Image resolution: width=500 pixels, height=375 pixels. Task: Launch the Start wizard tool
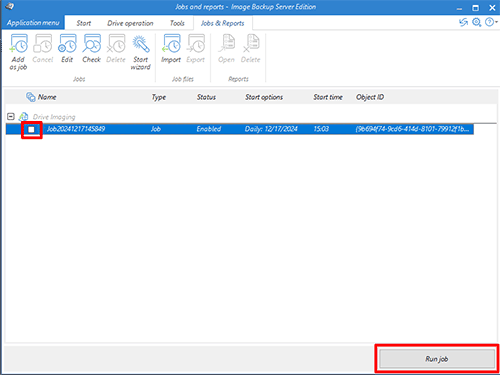pos(141,52)
